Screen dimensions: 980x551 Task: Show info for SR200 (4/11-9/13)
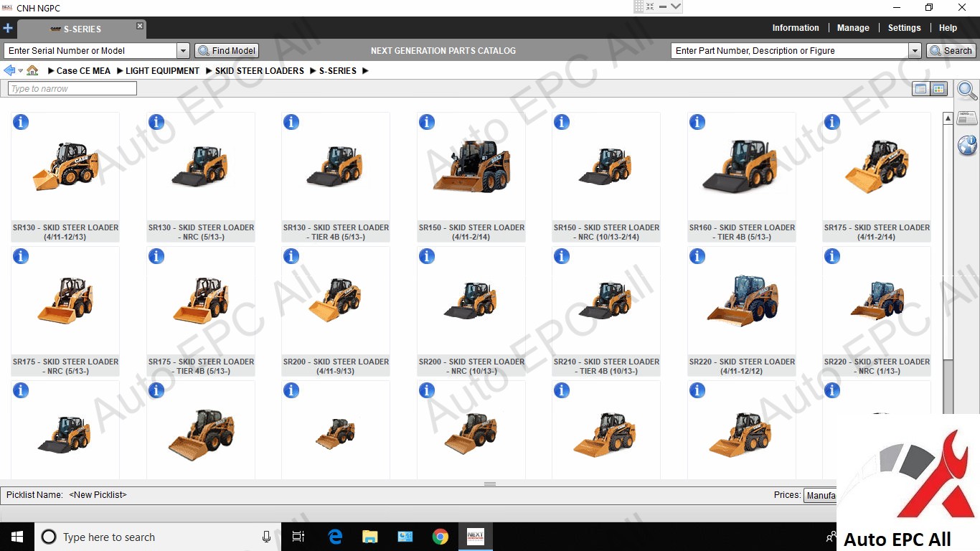[x=291, y=256]
